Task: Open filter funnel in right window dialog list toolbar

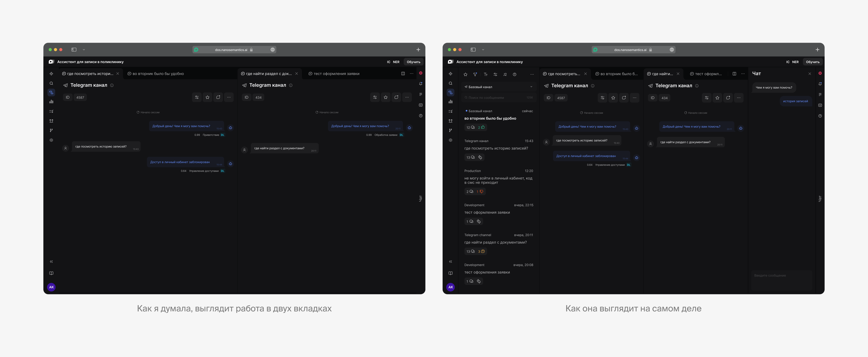Action: pos(475,74)
